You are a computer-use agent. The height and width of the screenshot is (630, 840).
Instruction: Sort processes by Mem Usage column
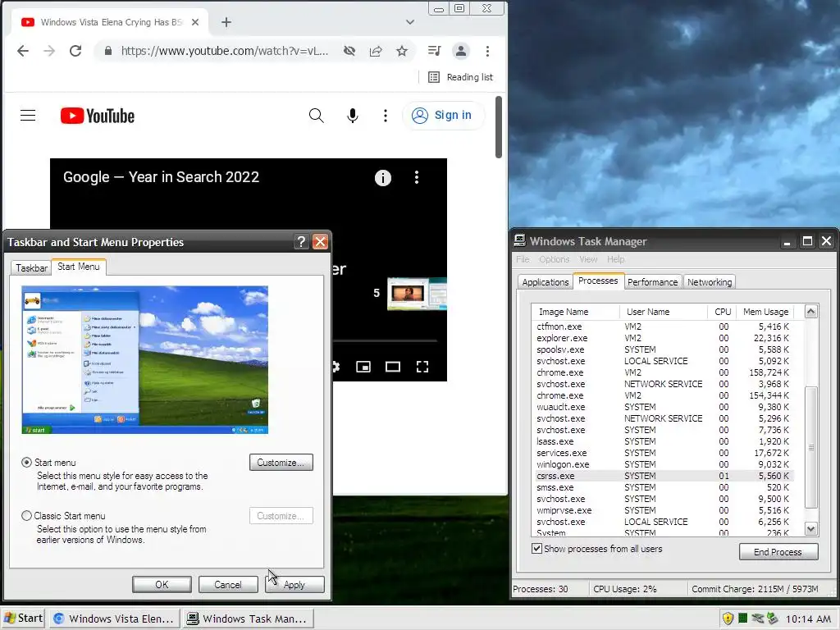(765, 312)
